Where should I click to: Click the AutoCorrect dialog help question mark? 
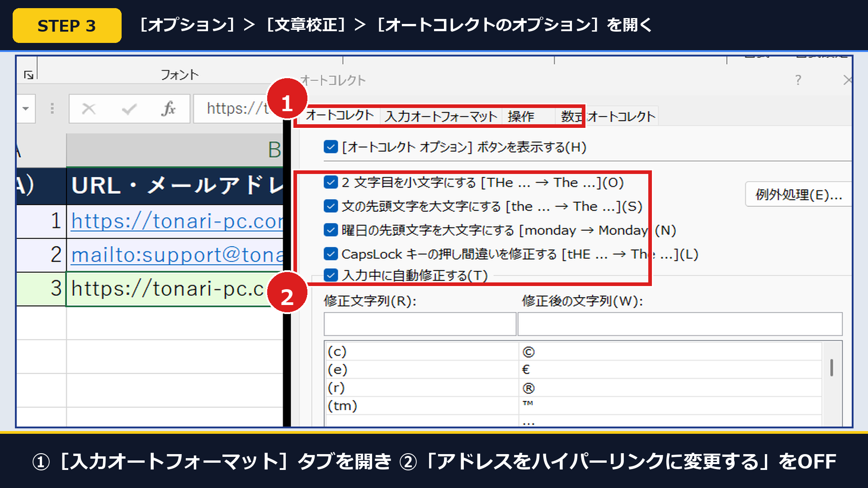798,80
